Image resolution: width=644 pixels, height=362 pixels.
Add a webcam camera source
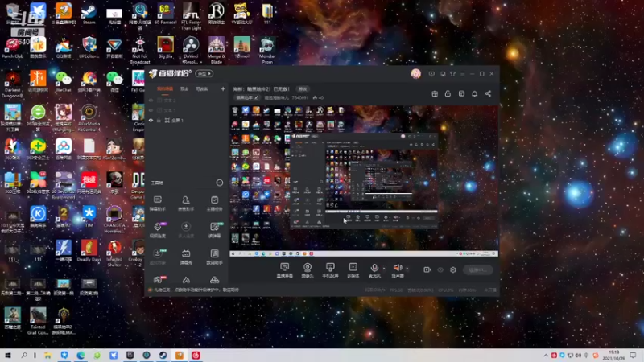308,270
